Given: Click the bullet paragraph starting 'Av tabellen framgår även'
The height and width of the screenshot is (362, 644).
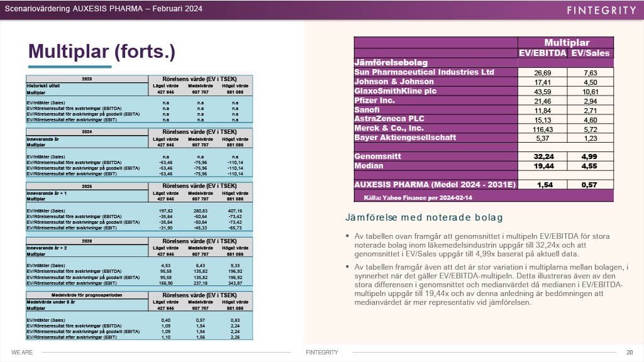Looking at the screenshot, I should coord(491,285).
